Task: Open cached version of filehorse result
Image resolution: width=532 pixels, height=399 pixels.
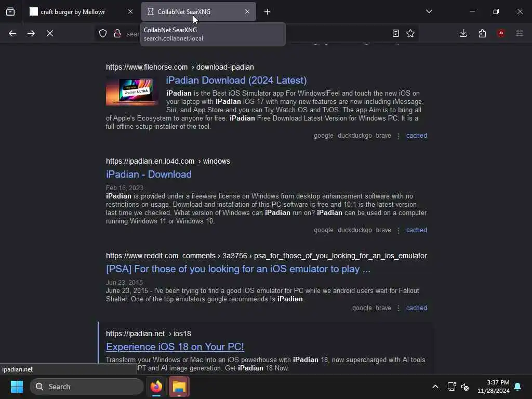Action: 417,136
